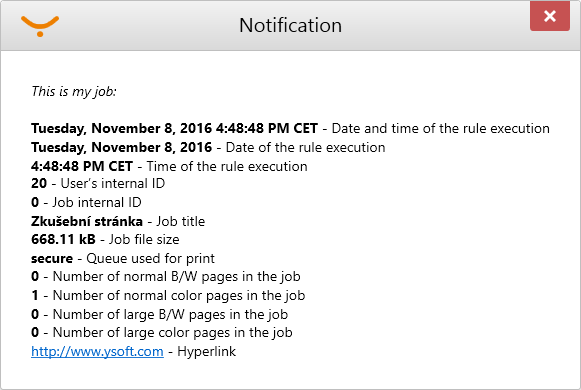Click the large color pages count line
This screenshot has width=581, height=390.
click(162, 332)
